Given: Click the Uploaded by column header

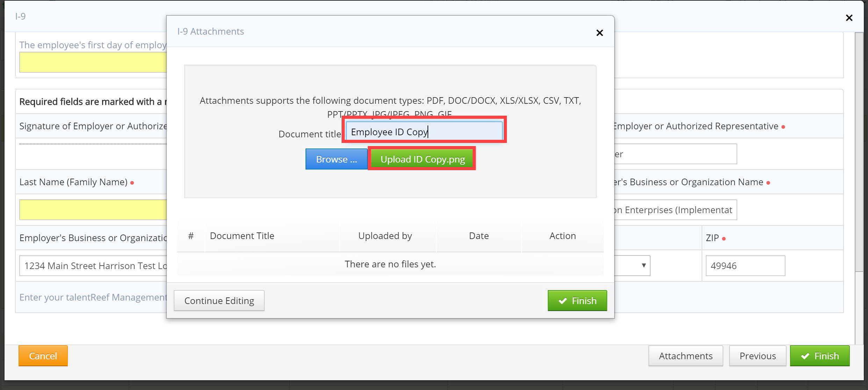Looking at the screenshot, I should (385, 236).
